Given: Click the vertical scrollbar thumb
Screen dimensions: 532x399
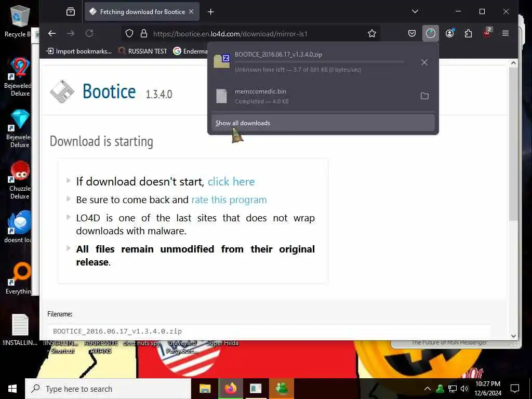Looking at the screenshot, I should pyautogui.click(x=513, y=144).
